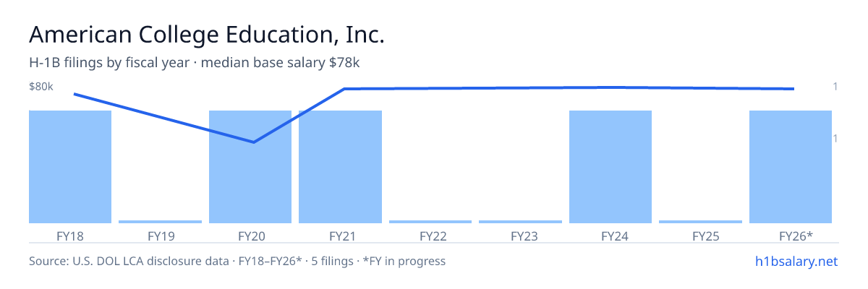Click the FY26* filings bar
This screenshot has height=289, width=868.
click(791, 167)
